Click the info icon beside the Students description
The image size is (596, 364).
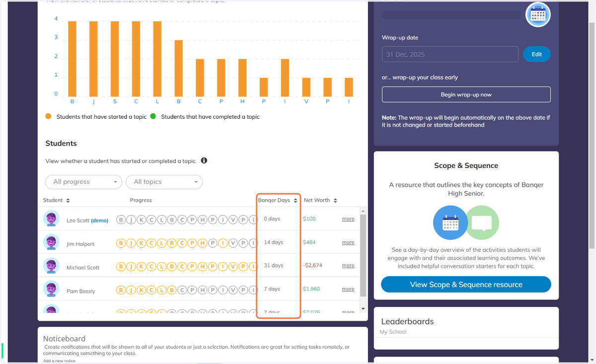[x=204, y=161]
